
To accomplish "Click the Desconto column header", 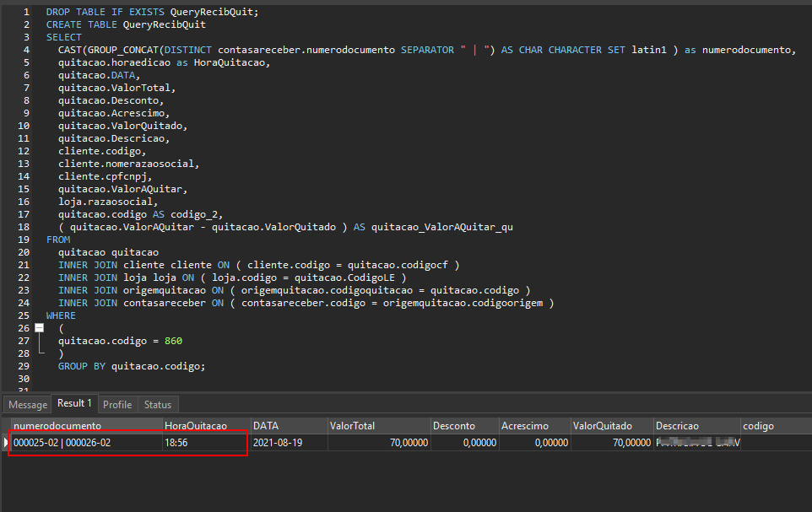I will (464, 426).
